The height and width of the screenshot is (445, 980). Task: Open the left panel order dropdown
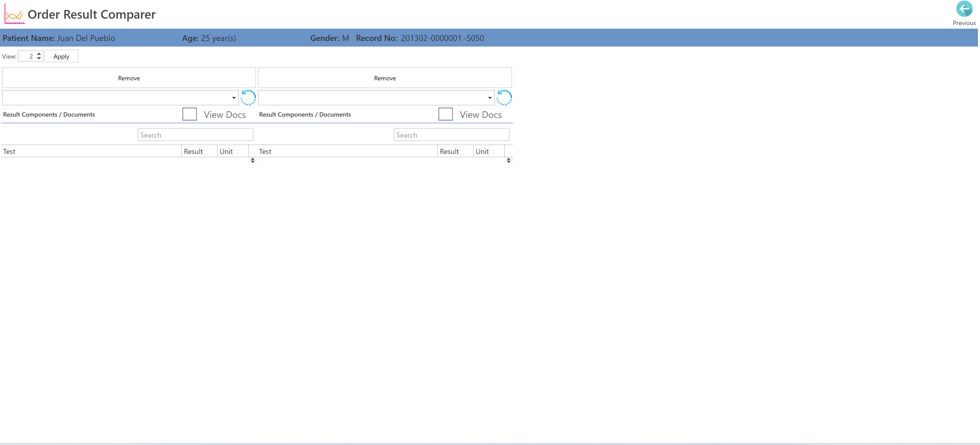pyautogui.click(x=234, y=98)
